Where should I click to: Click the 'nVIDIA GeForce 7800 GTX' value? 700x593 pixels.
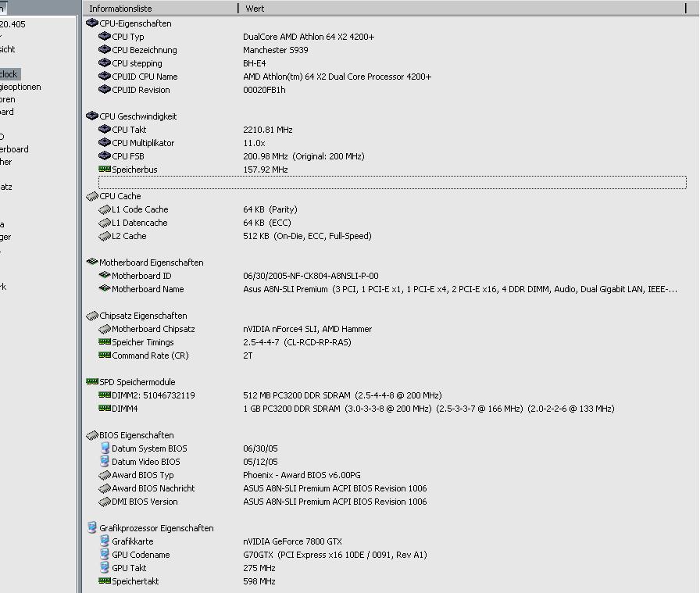(292, 541)
